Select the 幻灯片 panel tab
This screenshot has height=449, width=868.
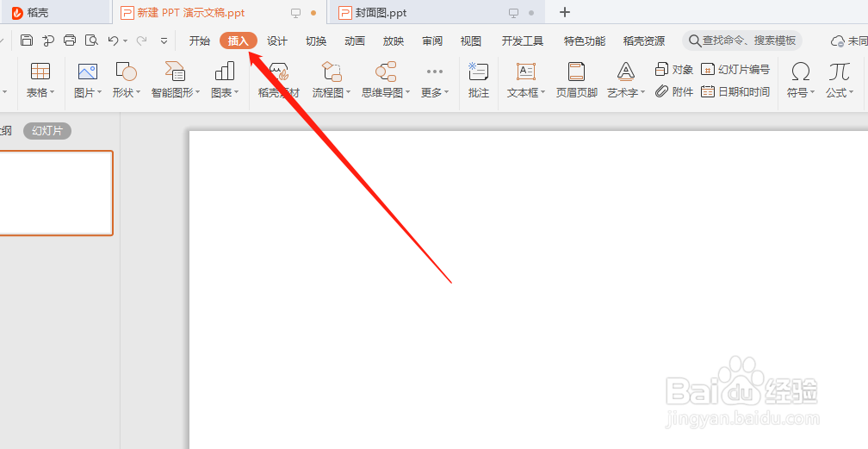47,131
